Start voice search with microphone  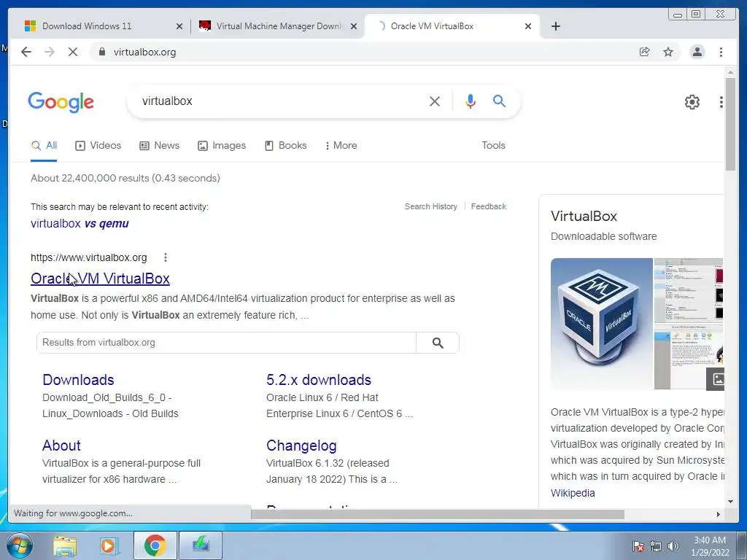point(471,101)
